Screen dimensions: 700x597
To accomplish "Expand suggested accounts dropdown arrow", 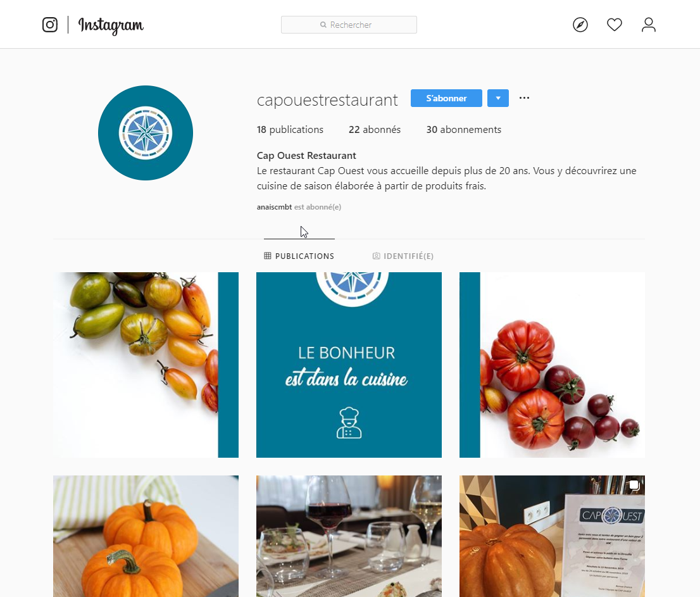I will click(x=497, y=98).
